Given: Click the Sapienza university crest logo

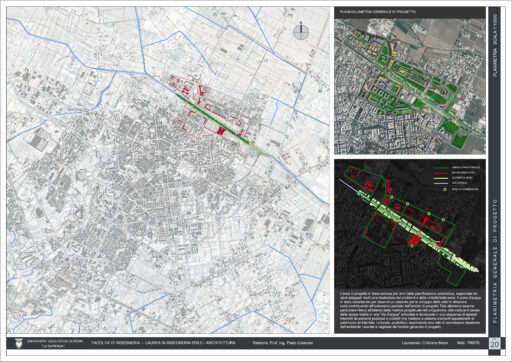Looking at the screenshot, I should tap(19, 343).
